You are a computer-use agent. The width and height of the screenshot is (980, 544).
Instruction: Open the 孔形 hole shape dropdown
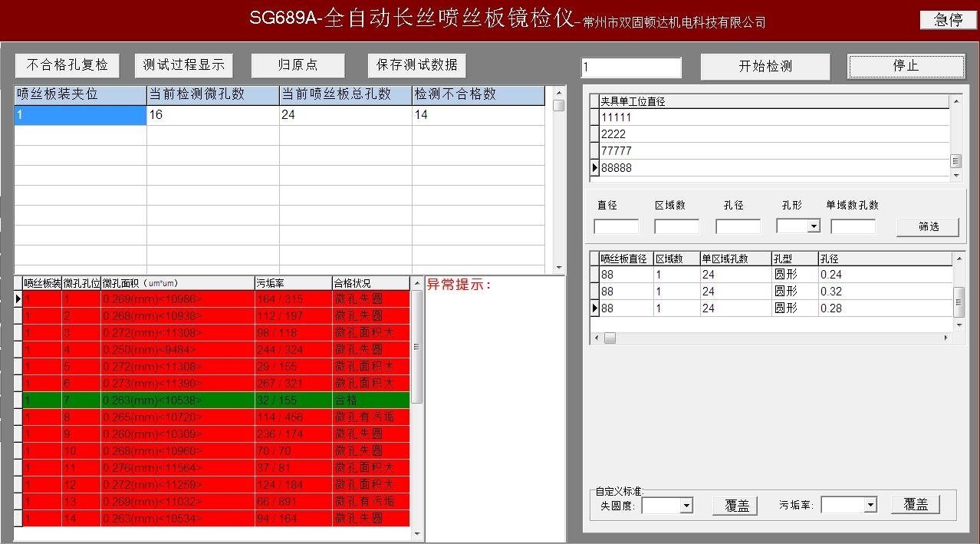click(x=814, y=226)
